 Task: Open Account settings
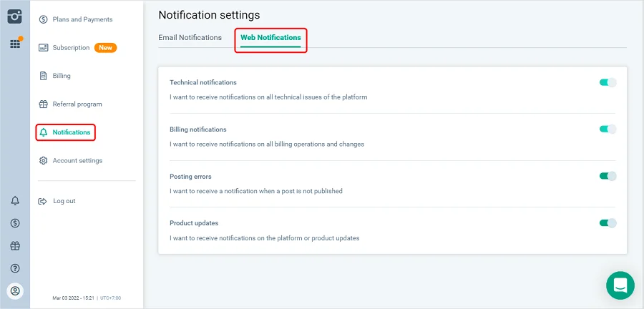(77, 161)
